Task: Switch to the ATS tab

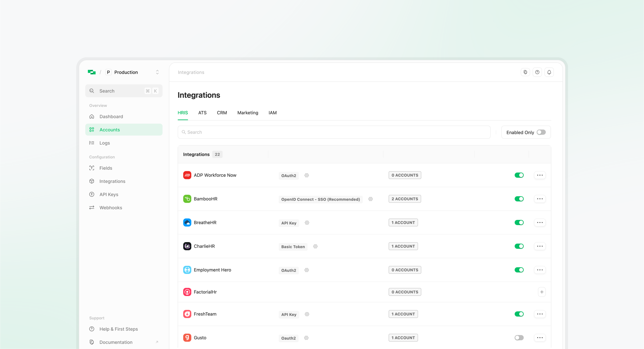Action: click(x=202, y=113)
